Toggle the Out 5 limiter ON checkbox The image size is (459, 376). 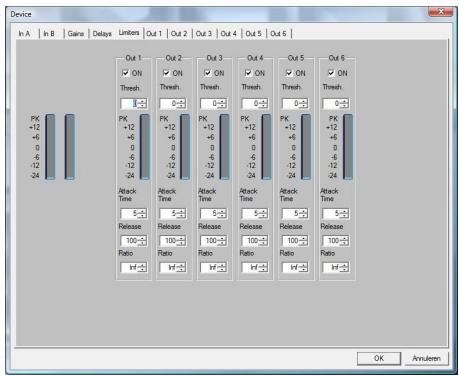click(x=289, y=73)
